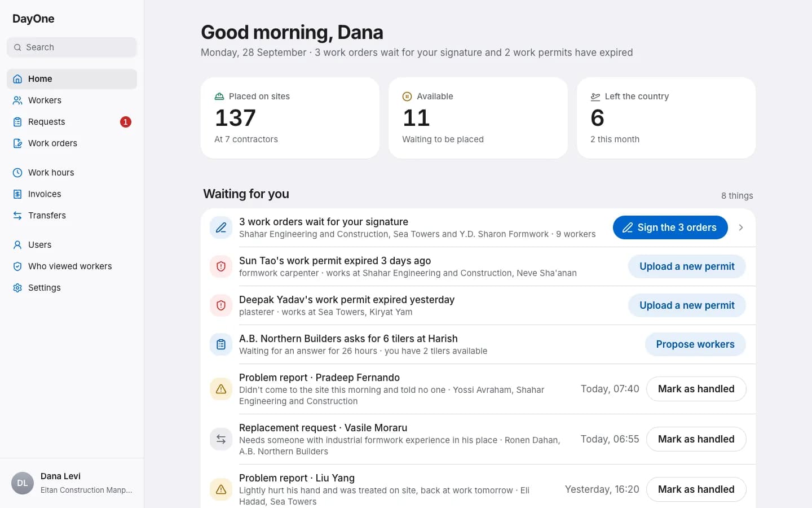Screen dimensions: 812x508
Task: Click the 'Today, 07:40' timestamp
Action: tap(610, 389)
